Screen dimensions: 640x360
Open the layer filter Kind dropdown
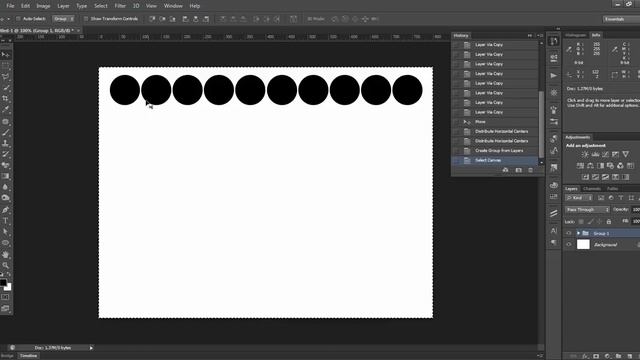(x=579, y=198)
